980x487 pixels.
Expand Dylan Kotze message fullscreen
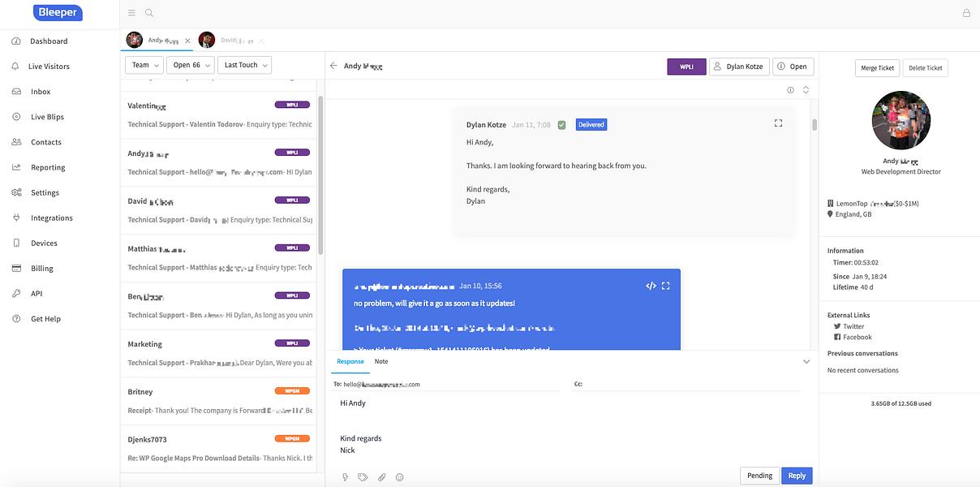coord(778,123)
